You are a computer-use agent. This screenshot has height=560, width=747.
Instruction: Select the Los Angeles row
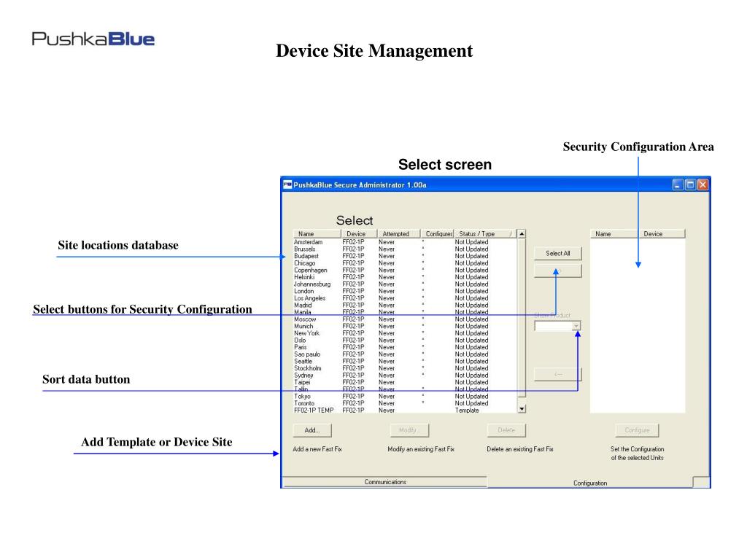click(404, 298)
